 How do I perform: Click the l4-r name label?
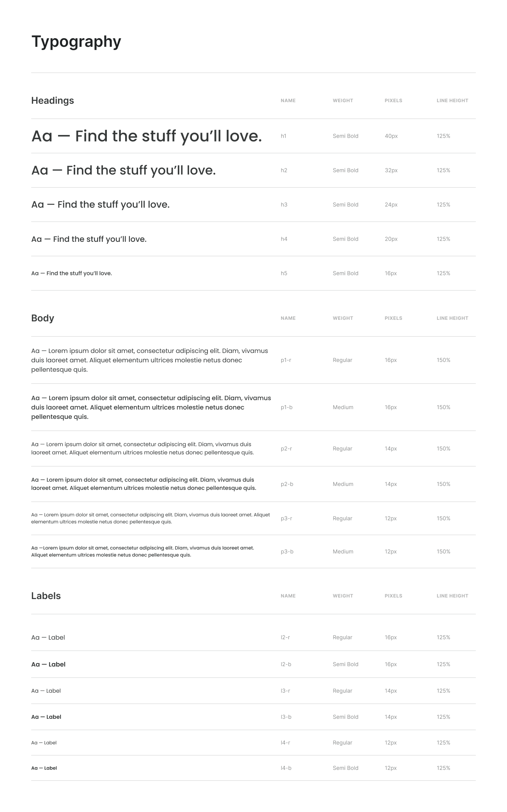coord(285,743)
